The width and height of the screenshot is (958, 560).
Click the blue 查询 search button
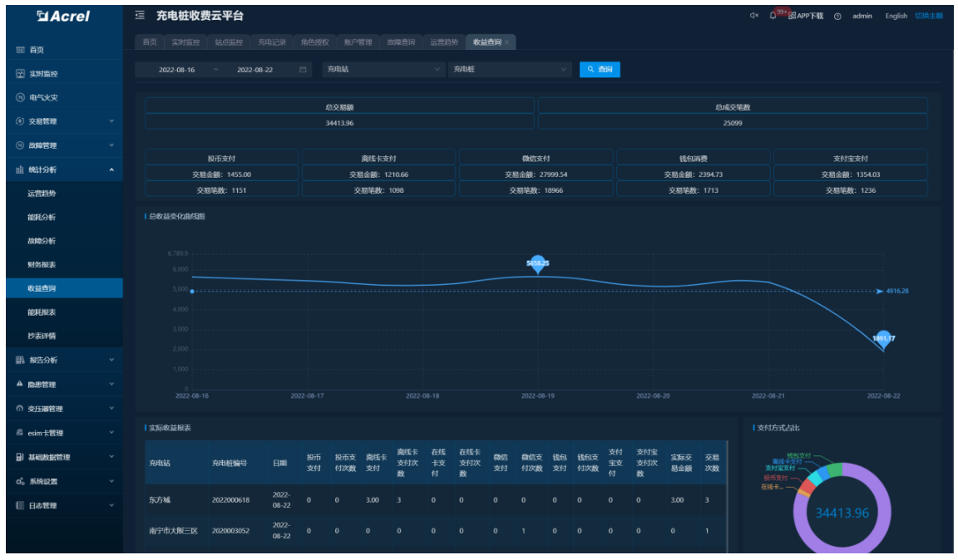click(x=600, y=70)
